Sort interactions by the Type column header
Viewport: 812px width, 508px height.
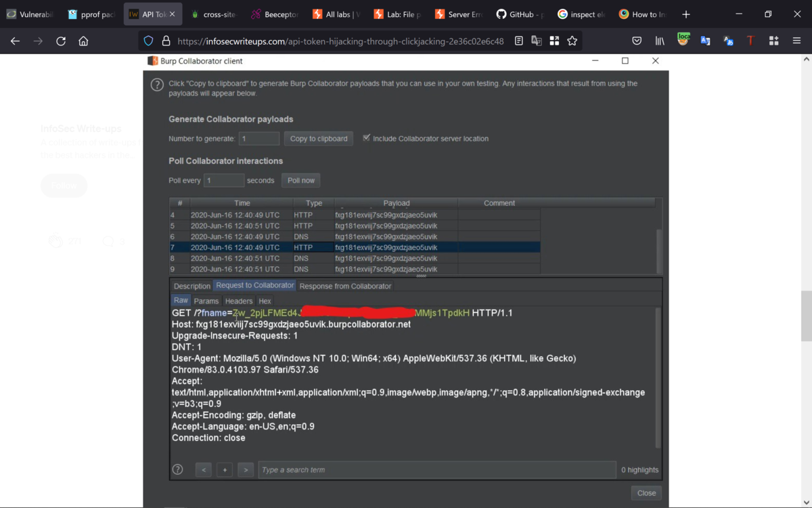(314, 203)
